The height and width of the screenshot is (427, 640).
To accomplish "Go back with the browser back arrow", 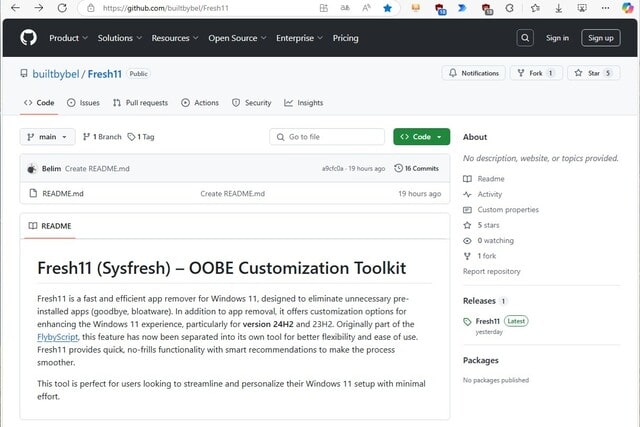I will pos(16,8).
